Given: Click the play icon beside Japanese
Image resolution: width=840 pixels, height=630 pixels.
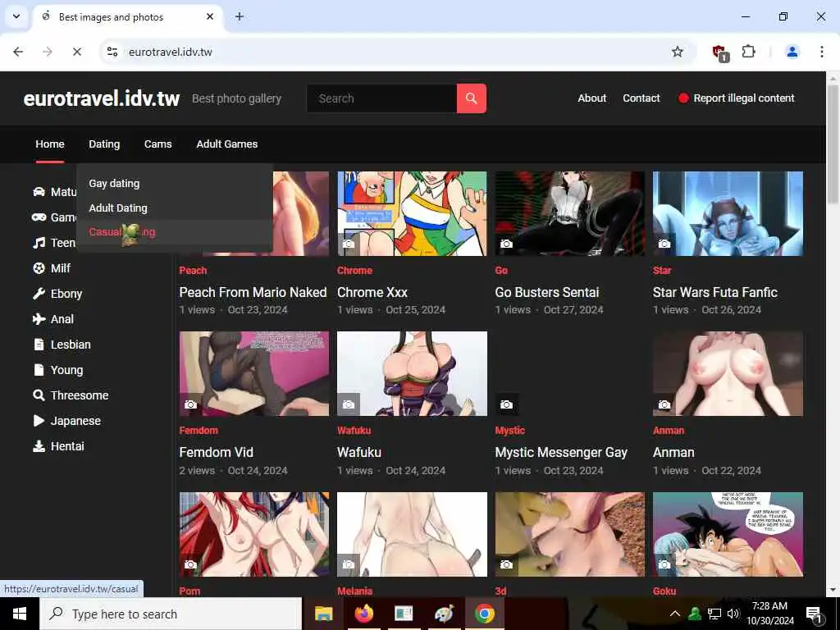Looking at the screenshot, I should (39, 421).
